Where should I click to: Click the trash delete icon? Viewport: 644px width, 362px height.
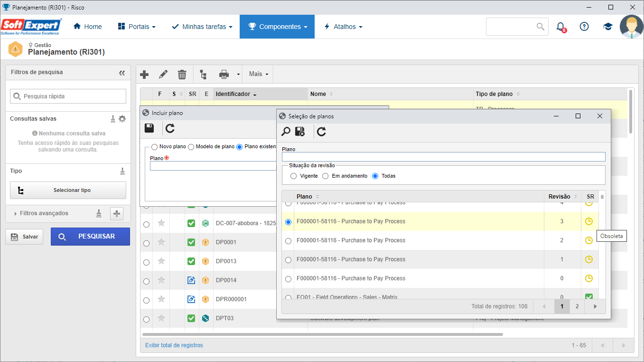tap(182, 74)
